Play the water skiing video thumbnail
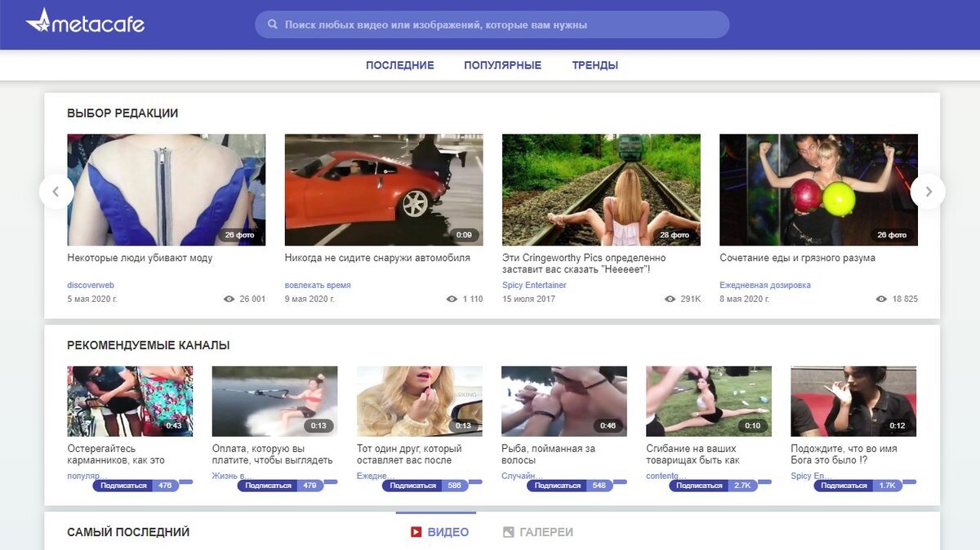 click(x=274, y=401)
